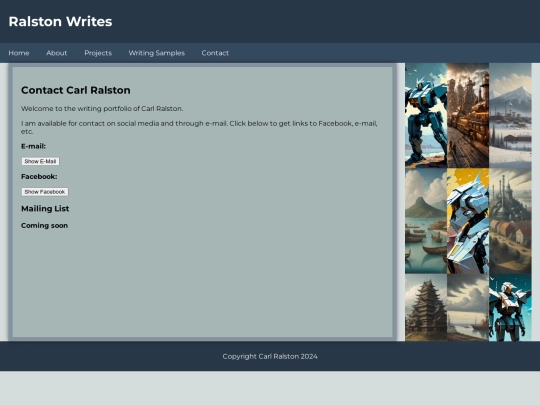
Task: Select the steampunk train image
Action: pos(468,115)
